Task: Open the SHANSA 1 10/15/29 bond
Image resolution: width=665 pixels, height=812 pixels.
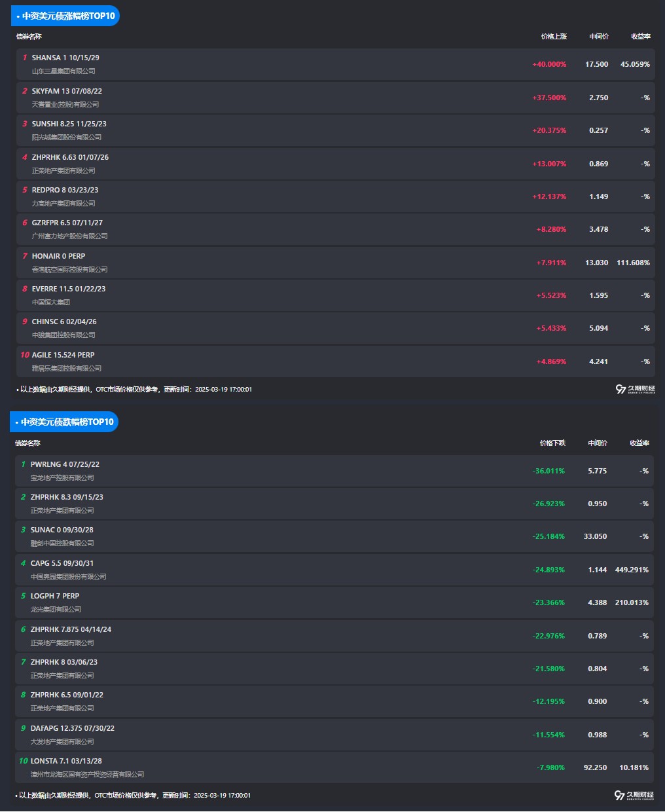Action: (x=65, y=58)
